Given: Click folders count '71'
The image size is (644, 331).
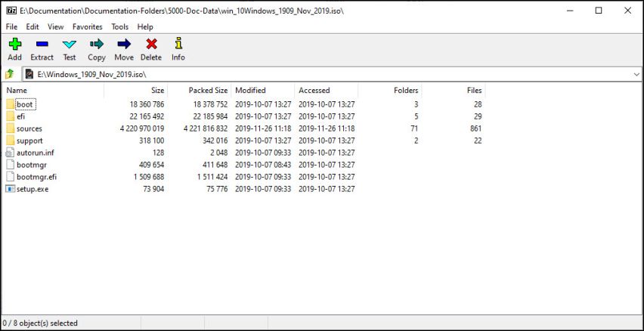Looking at the screenshot, I should click(414, 128).
